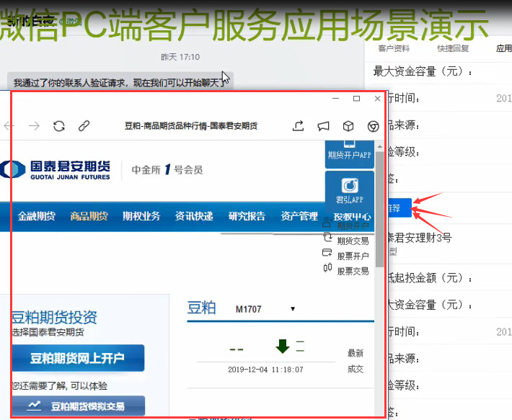Click the embedded page vertical scrollbar

379,209
